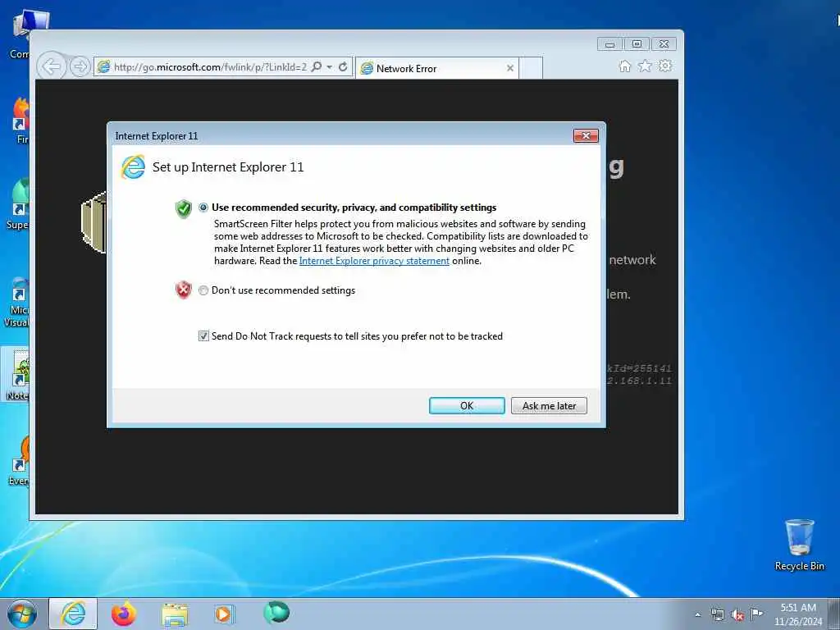Refresh the page with the reload icon
840x630 pixels.
click(x=343, y=67)
